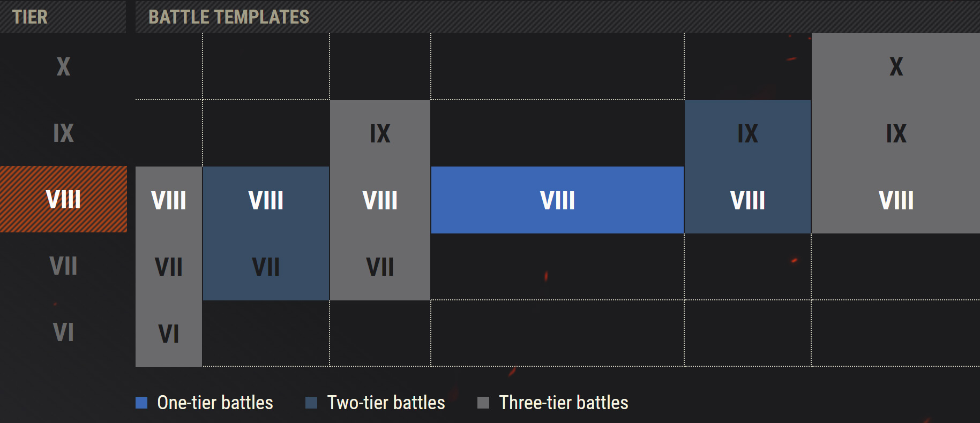Select tier VI in the tier column
This screenshot has height=423, width=980.
point(63,332)
